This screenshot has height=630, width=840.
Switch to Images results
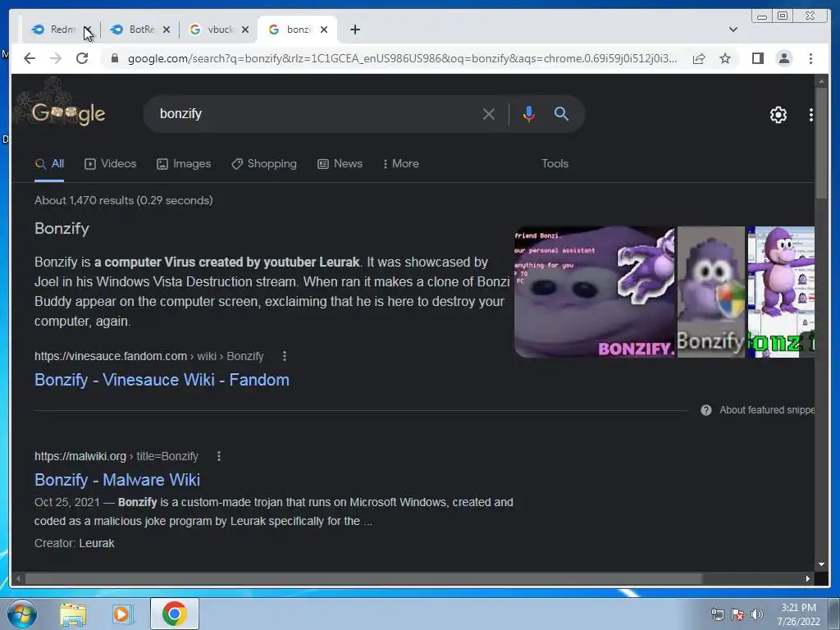[184, 164]
